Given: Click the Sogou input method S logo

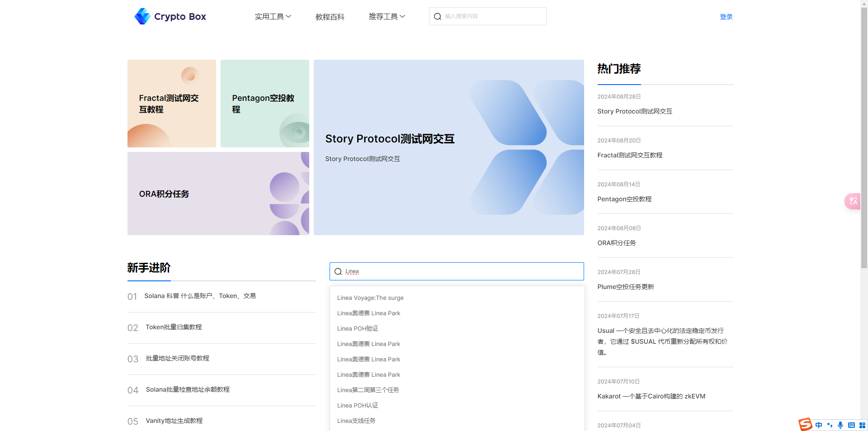Looking at the screenshot, I should (805, 424).
